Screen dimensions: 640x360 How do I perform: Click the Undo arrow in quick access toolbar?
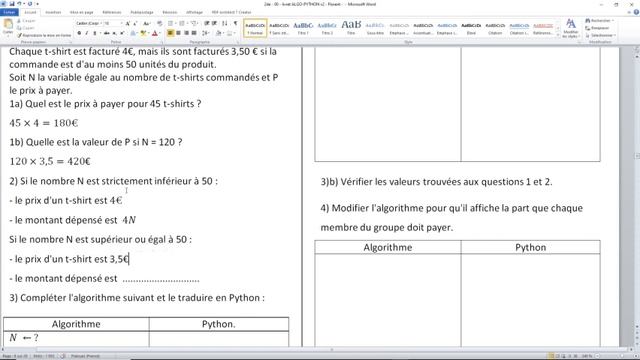(19, 4)
